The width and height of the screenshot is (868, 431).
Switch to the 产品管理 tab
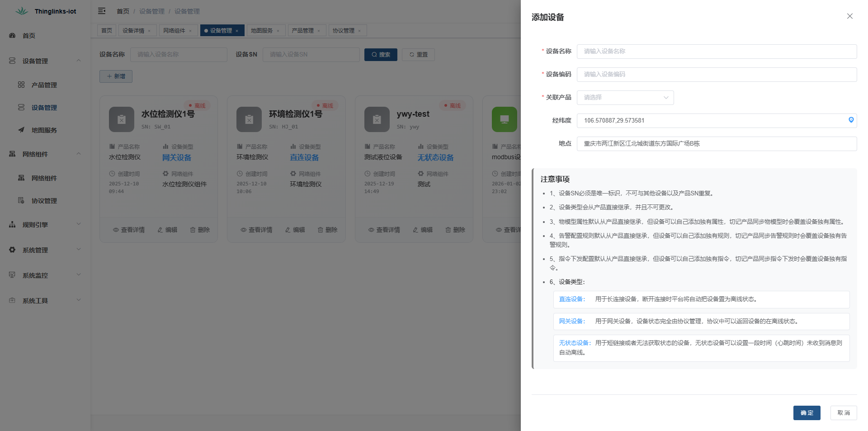pyautogui.click(x=304, y=30)
